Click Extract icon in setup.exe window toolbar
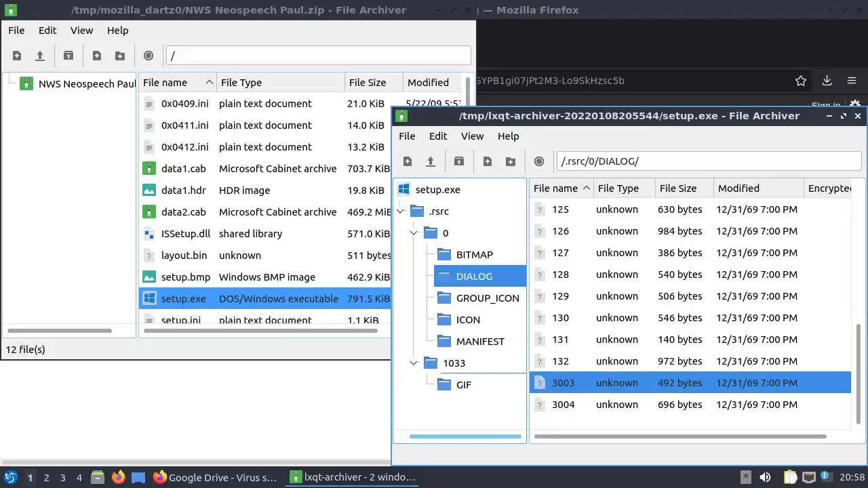Image resolution: width=868 pixels, height=488 pixels. tap(459, 161)
